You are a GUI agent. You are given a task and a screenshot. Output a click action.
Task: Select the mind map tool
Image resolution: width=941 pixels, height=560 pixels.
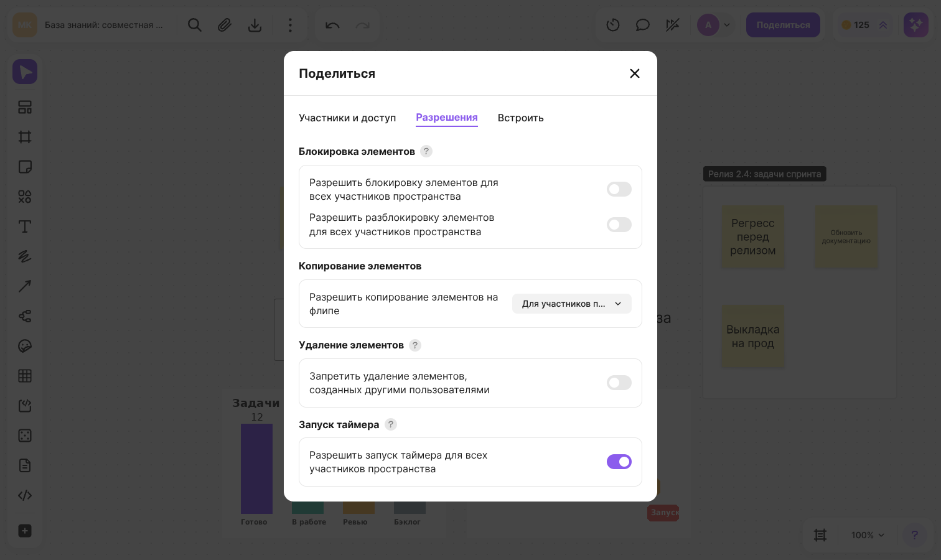coord(25,316)
